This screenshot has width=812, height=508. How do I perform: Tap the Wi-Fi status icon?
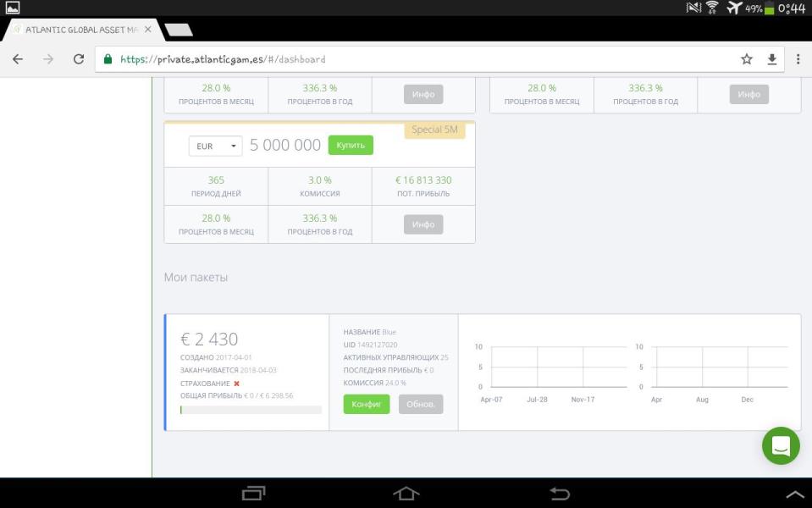(x=713, y=8)
